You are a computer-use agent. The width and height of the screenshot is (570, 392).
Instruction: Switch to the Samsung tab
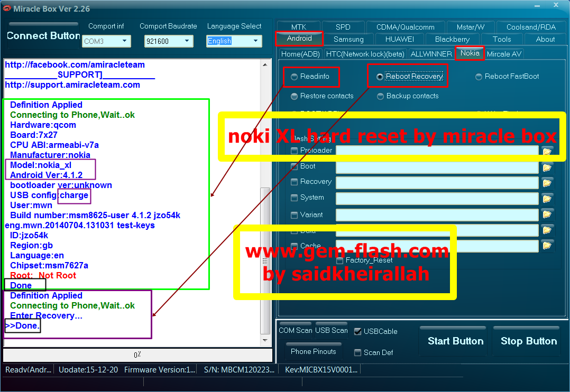(x=348, y=39)
